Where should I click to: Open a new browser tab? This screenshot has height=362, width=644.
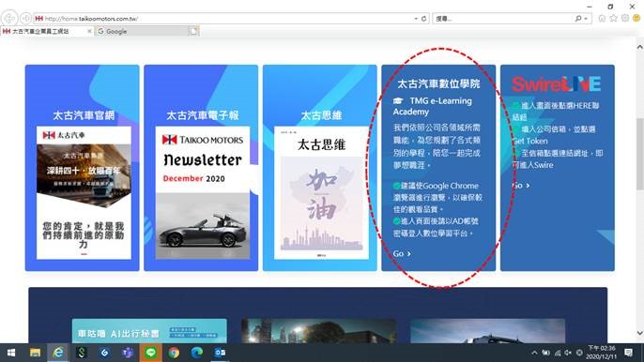pos(193,31)
